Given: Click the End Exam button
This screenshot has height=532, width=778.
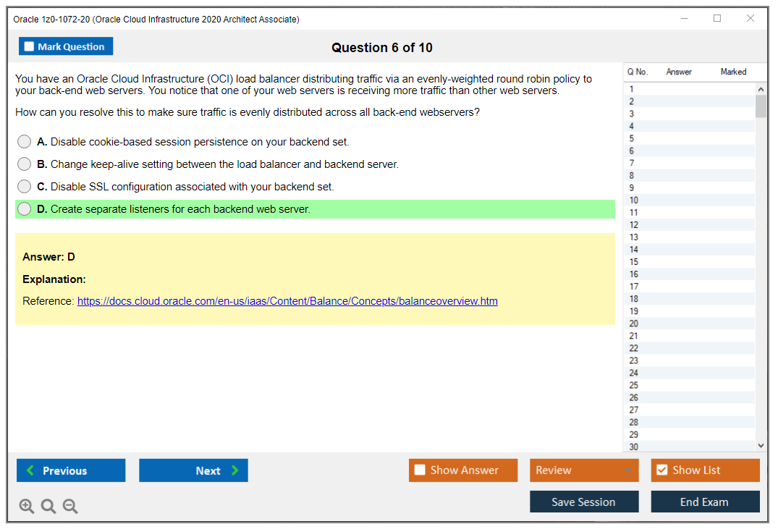Looking at the screenshot, I should tap(705, 502).
